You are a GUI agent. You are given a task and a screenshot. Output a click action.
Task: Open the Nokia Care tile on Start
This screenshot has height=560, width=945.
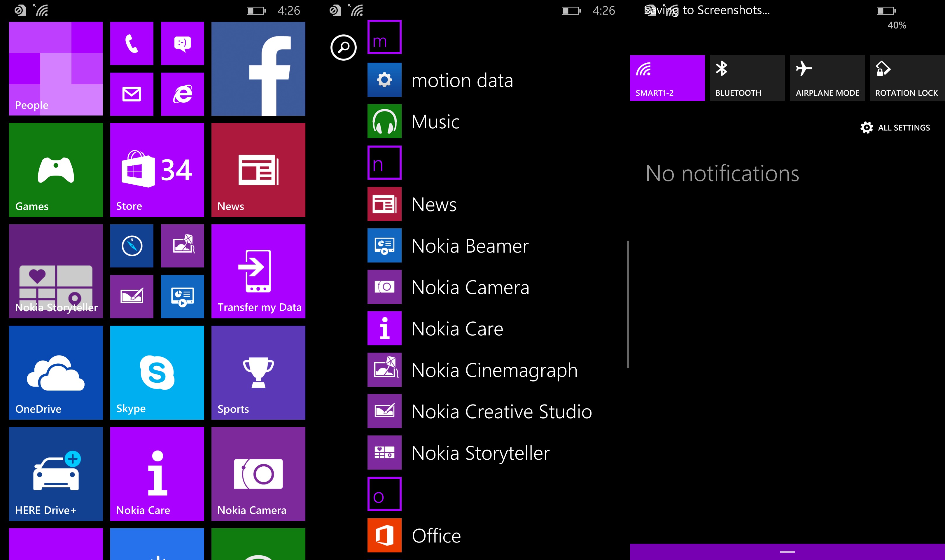157,474
